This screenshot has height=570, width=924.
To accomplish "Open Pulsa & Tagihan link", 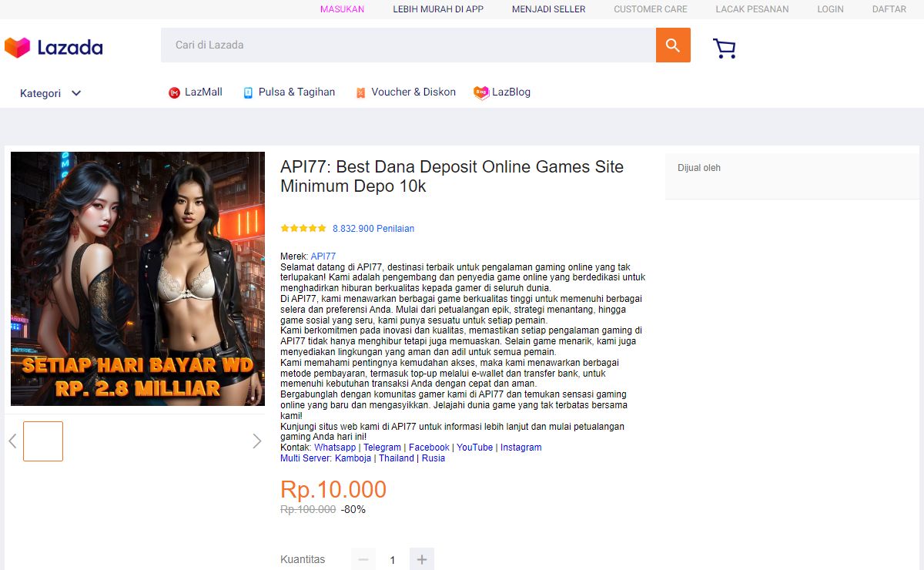I will tap(296, 92).
